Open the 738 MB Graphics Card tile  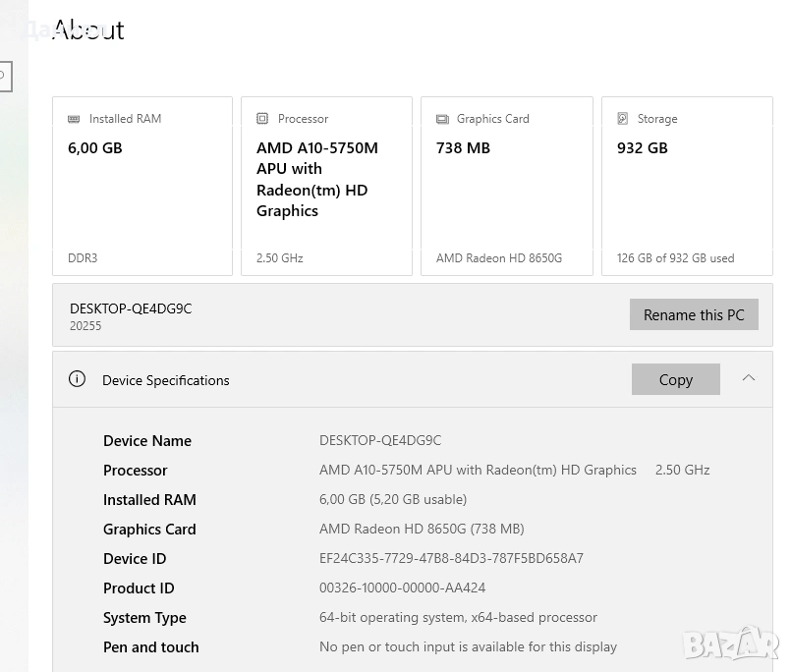click(x=463, y=148)
